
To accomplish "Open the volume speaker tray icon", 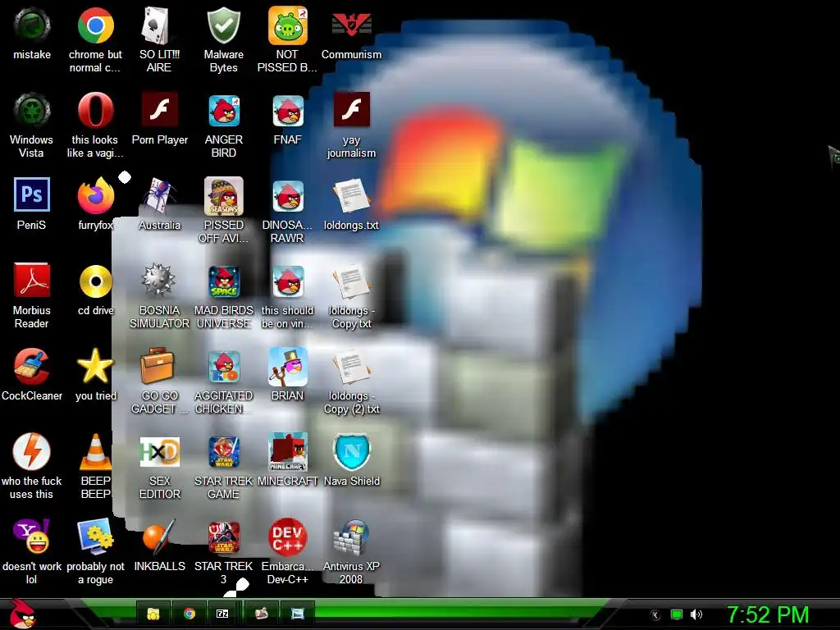I will click(x=696, y=614).
